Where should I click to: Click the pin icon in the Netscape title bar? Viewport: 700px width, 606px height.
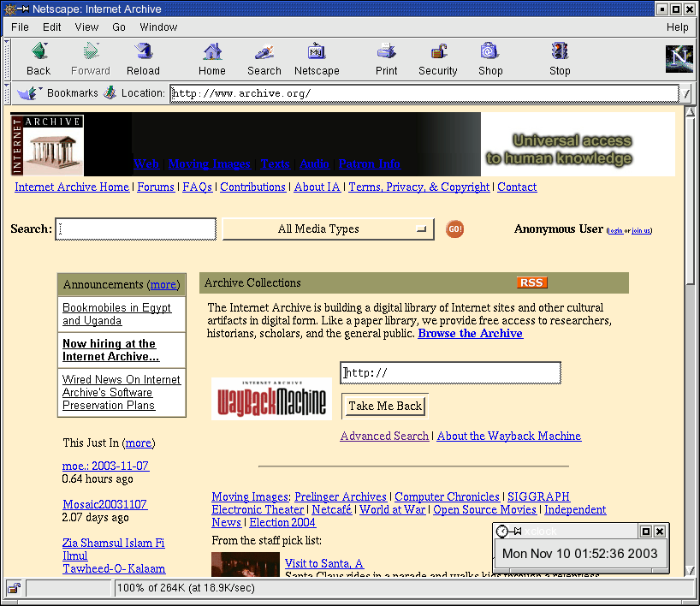point(24,9)
